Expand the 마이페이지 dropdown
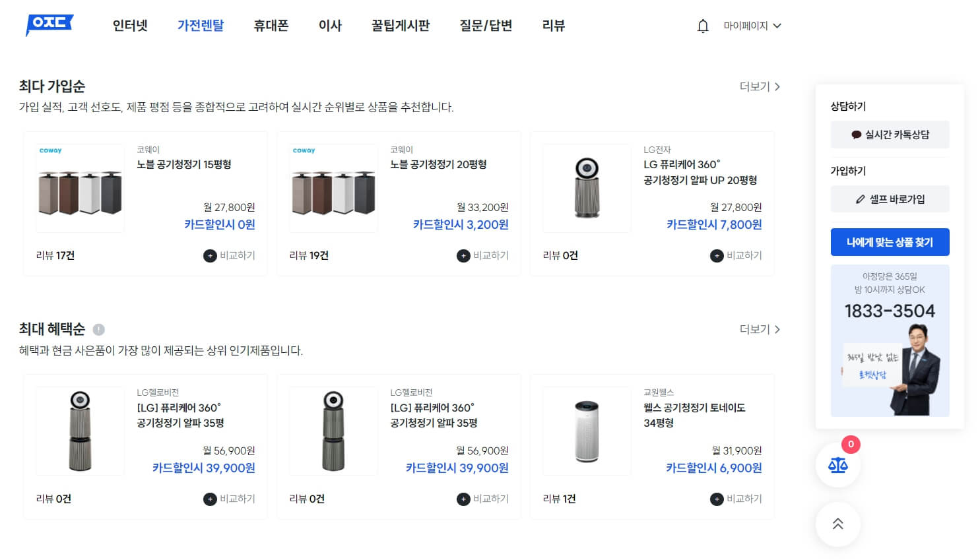Viewport: 980px width, 560px height. [x=753, y=26]
